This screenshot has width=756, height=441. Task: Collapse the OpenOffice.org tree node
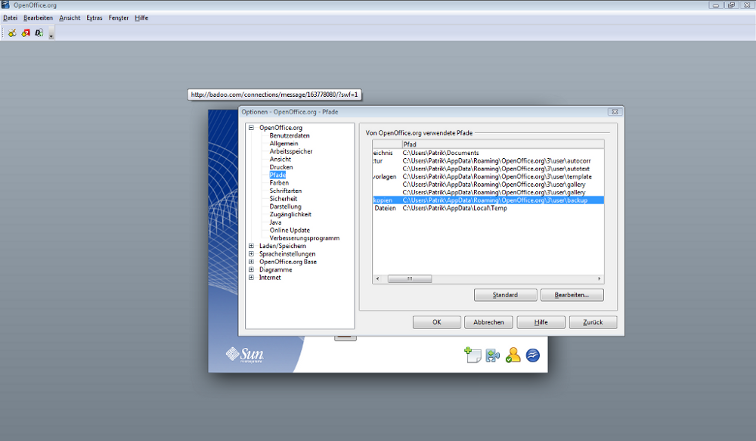pos(251,128)
